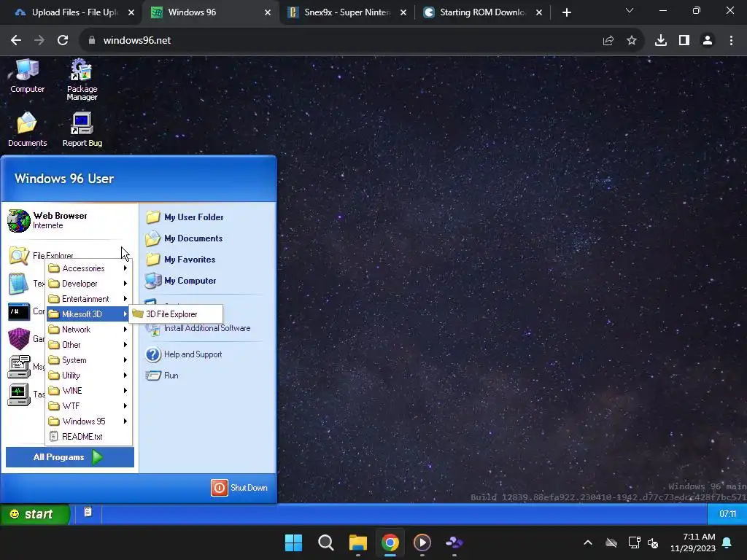Reload the windows96.net page
This screenshot has height=560, width=747.
pyautogui.click(x=63, y=41)
